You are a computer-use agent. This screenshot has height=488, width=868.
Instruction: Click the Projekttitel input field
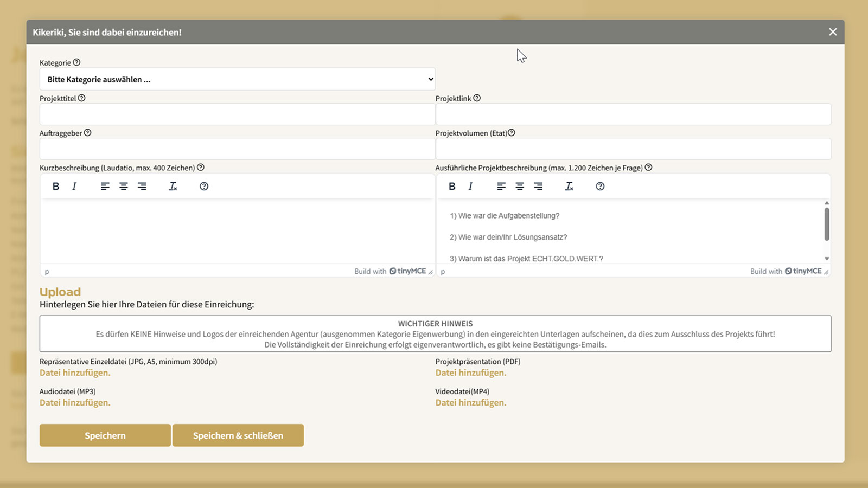(237, 114)
